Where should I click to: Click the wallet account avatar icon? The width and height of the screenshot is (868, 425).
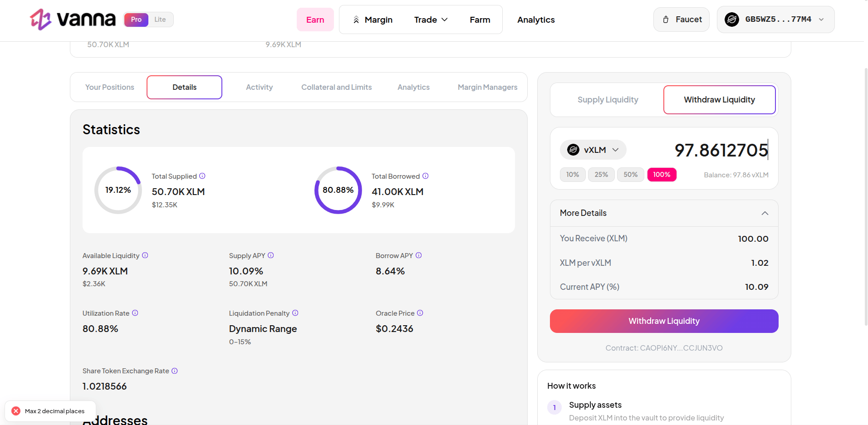point(731,20)
